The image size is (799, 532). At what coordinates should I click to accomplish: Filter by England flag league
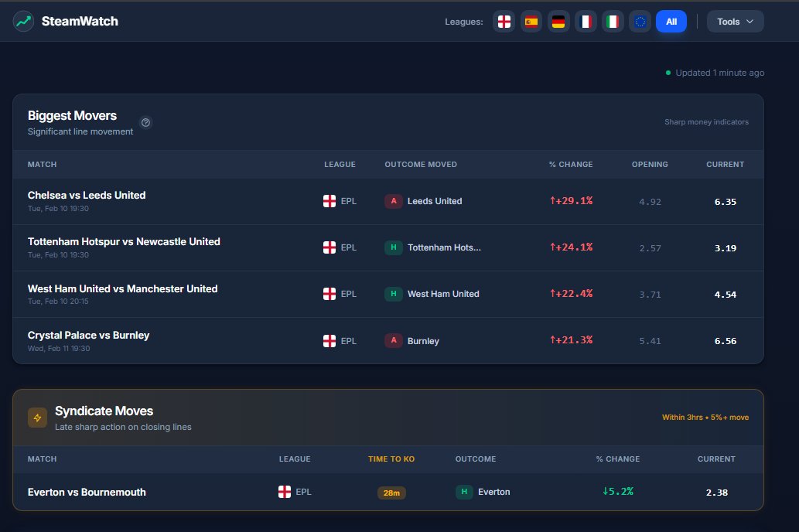point(504,22)
